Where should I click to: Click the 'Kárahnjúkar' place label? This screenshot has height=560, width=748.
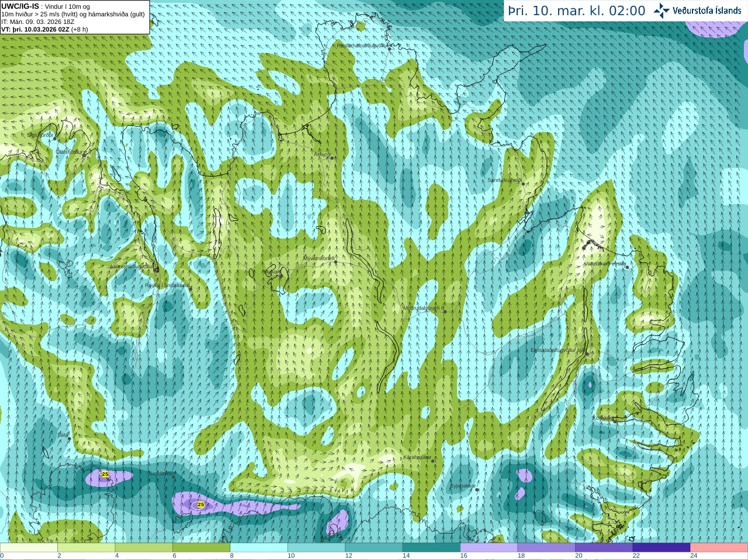(x=417, y=457)
